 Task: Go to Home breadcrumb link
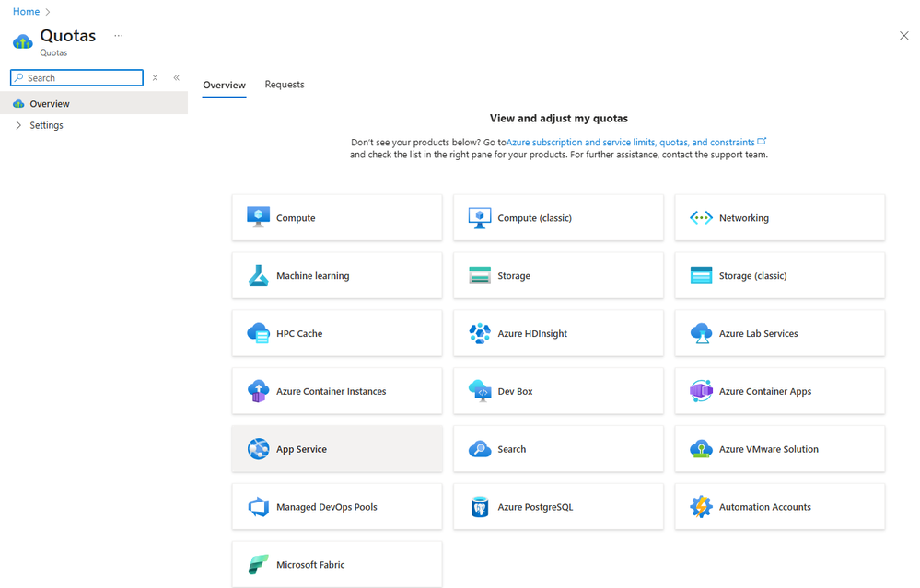27,12
